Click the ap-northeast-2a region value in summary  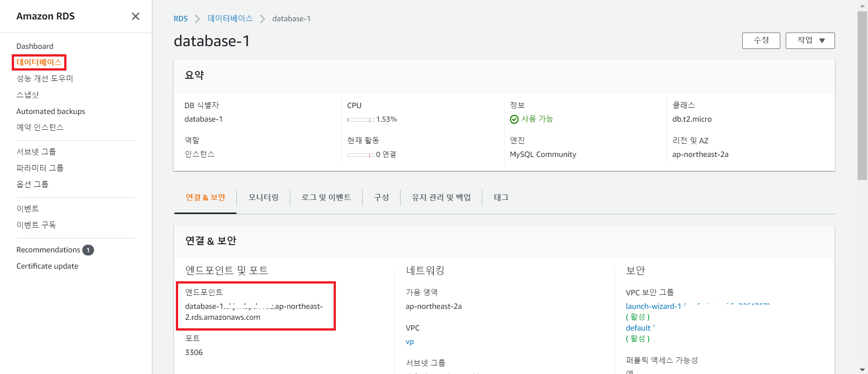tap(700, 155)
